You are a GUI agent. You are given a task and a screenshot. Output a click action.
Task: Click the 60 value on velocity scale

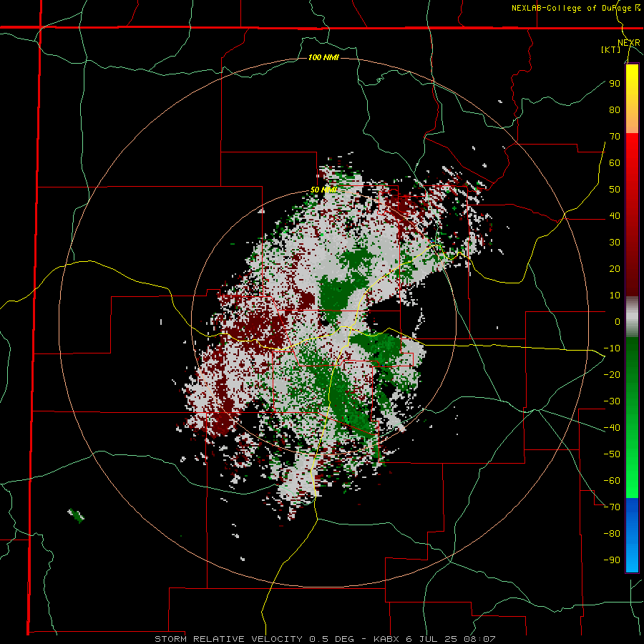(615, 162)
